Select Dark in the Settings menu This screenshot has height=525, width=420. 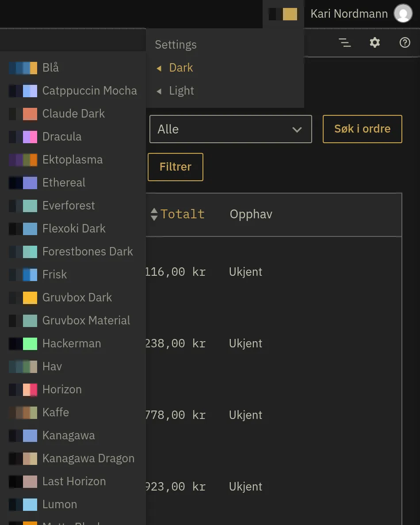tap(181, 68)
